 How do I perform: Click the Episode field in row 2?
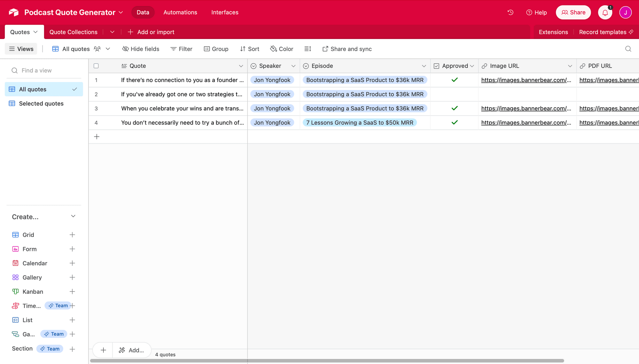(x=364, y=94)
